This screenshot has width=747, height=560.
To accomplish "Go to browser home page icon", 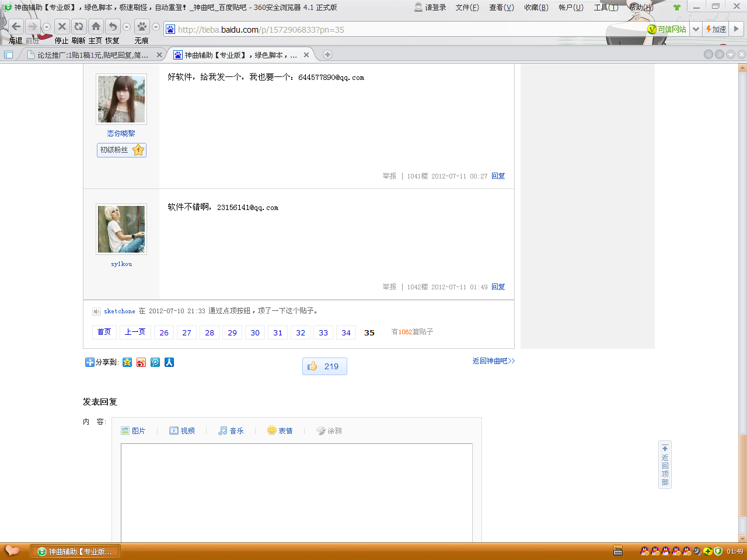I will point(96,27).
